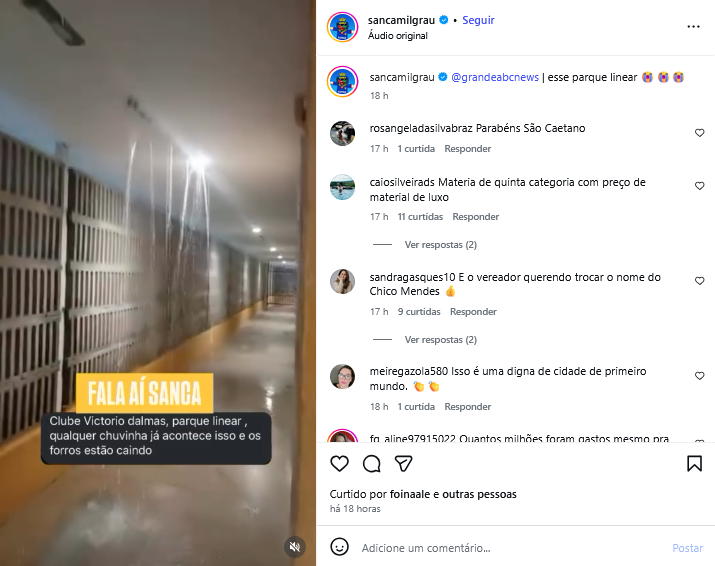Viewport: 715px width, 566px height.
Task: Open sancamilgrau profile avatar in header
Action: point(342,27)
